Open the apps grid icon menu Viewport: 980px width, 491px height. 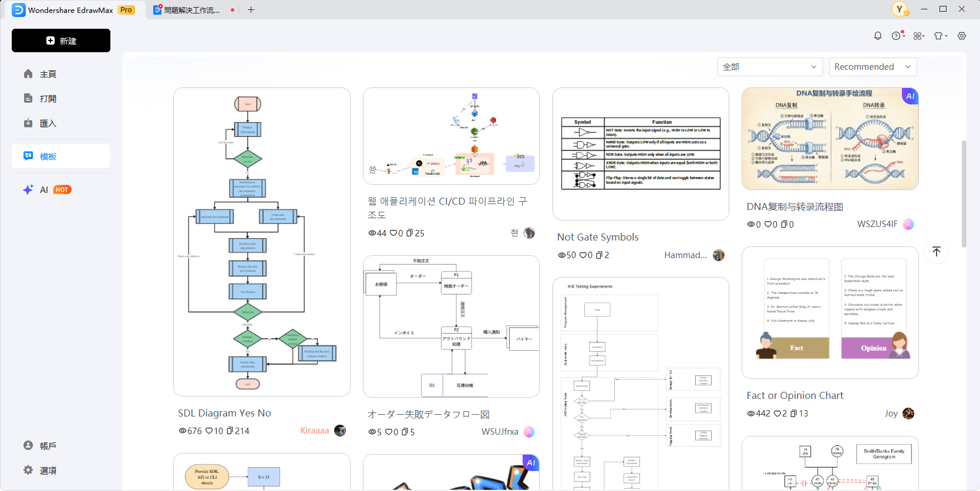[918, 36]
